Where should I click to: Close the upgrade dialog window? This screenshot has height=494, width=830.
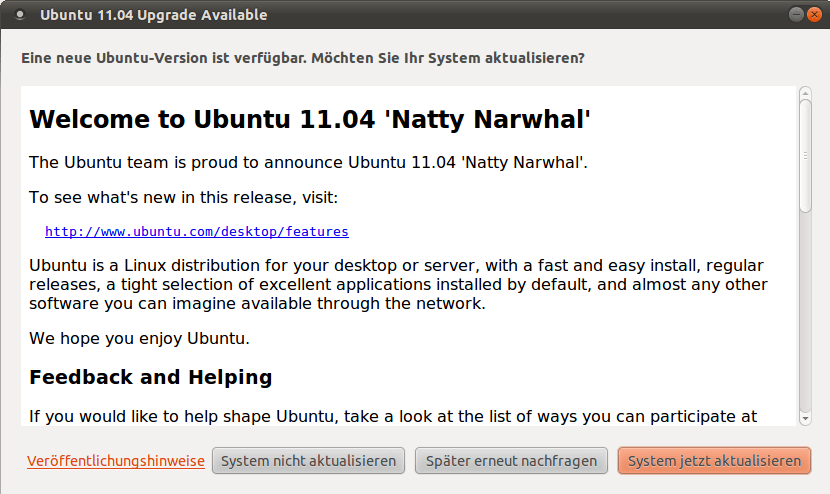(x=815, y=14)
